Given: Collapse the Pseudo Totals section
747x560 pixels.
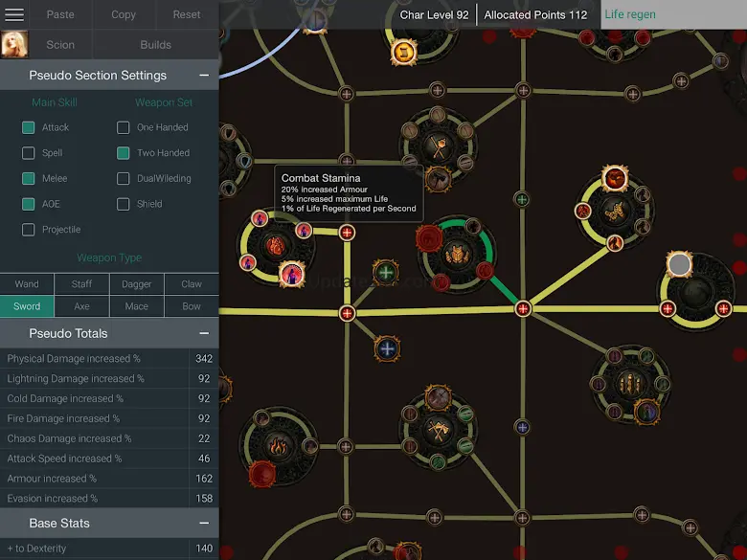Looking at the screenshot, I should click(203, 333).
